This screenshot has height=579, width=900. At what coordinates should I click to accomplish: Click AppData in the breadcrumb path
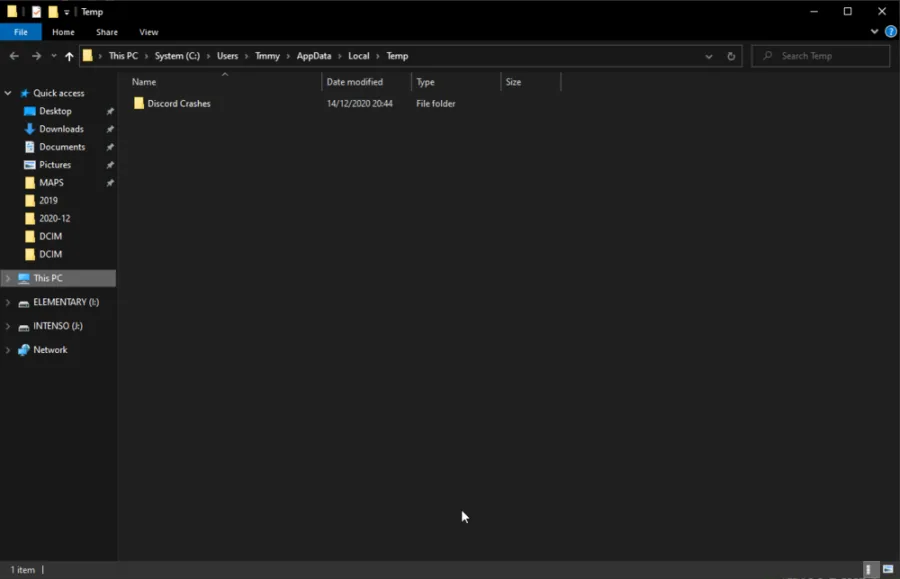pyautogui.click(x=314, y=56)
